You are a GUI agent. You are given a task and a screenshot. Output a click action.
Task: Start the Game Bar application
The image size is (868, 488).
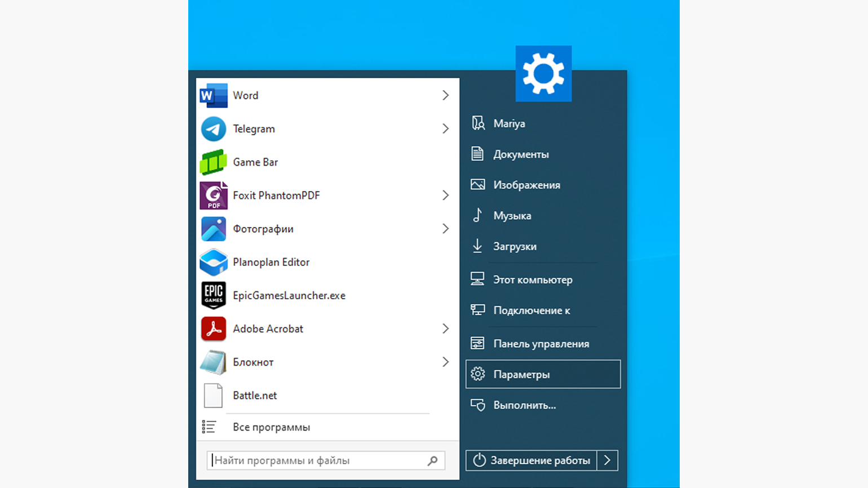pyautogui.click(x=255, y=162)
